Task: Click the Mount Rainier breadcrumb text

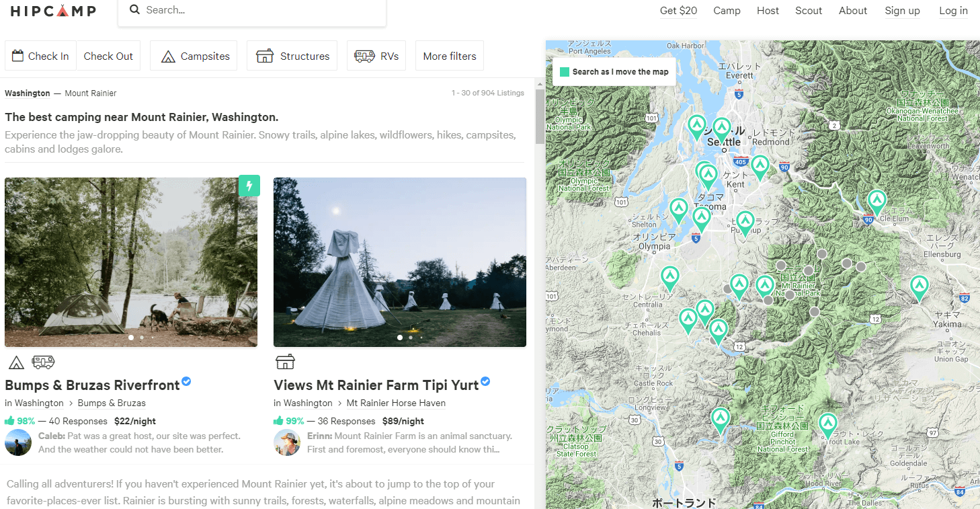Action: 91,93
